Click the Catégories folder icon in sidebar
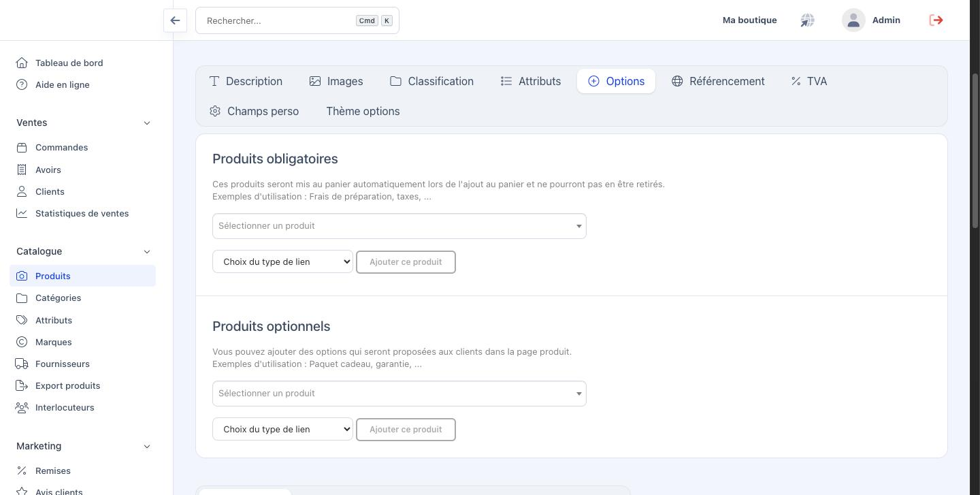 22,298
